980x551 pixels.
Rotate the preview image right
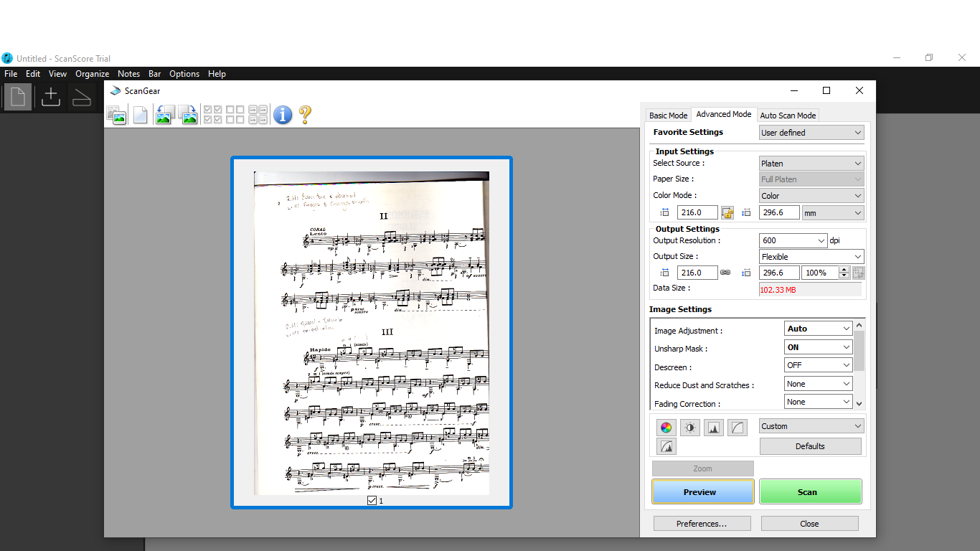tap(188, 115)
